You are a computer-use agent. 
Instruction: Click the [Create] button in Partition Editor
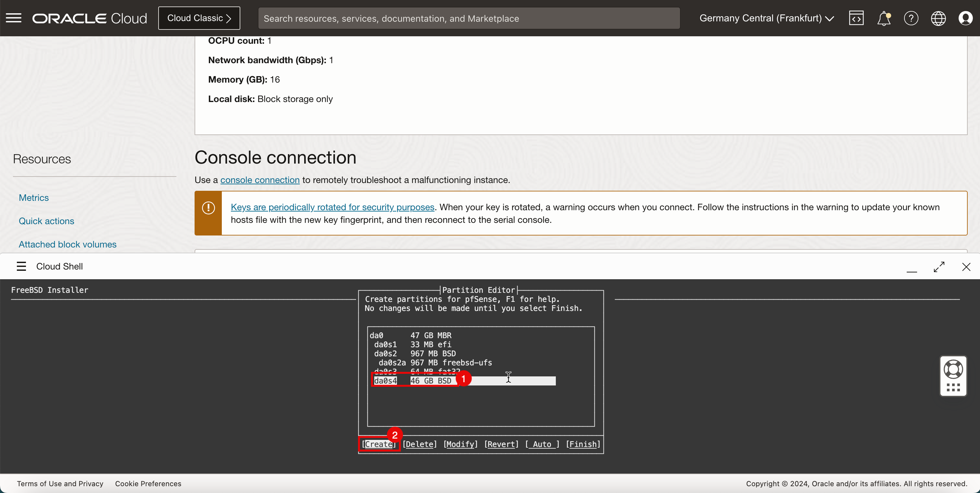(378, 444)
